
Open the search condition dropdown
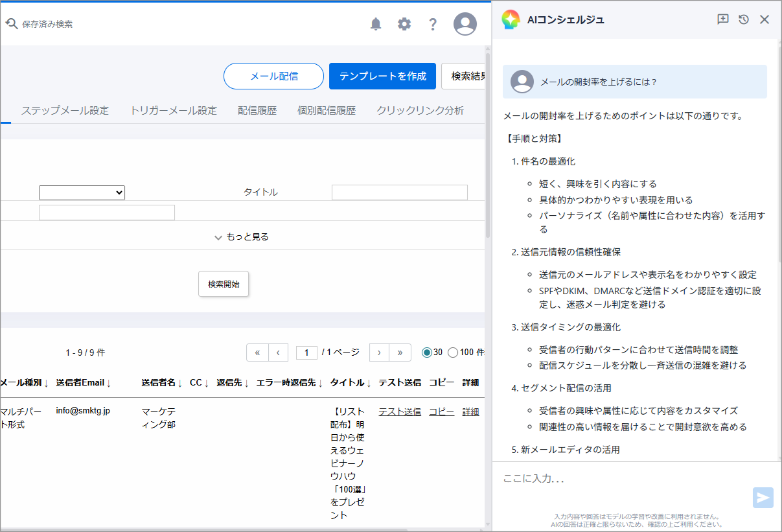(82, 192)
